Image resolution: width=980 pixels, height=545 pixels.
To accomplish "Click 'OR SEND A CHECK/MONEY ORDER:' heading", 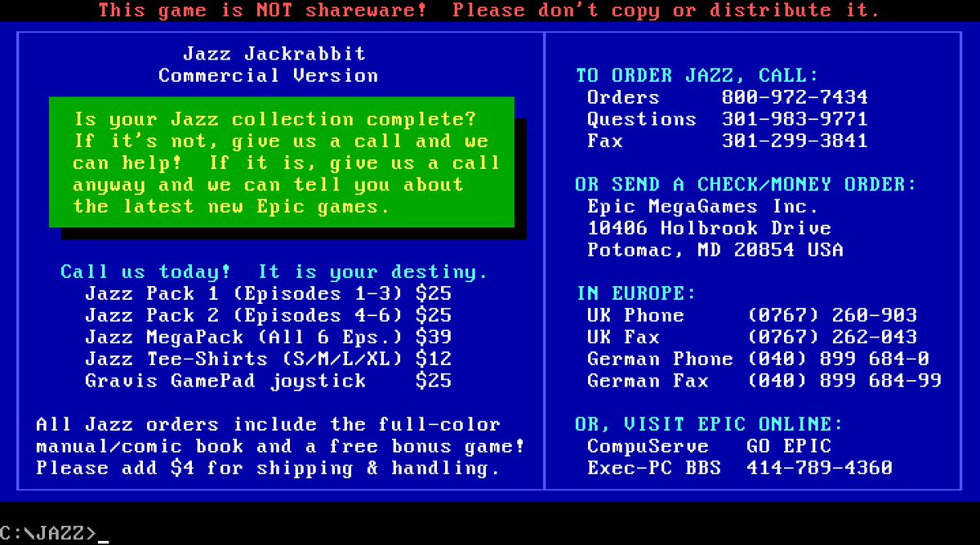I will coord(746,185).
